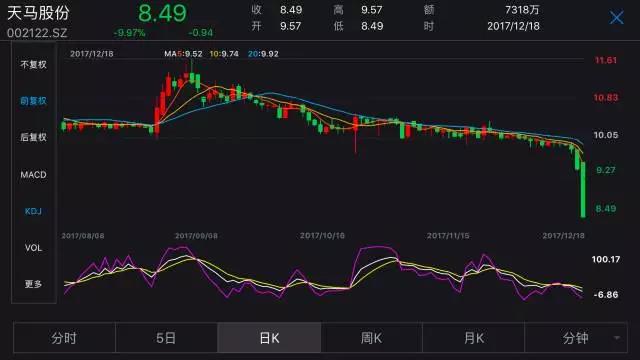The height and width of the screenshot is (360, 640).
Task: Switch to 分时 intraday tab
Action: [64, 338]
